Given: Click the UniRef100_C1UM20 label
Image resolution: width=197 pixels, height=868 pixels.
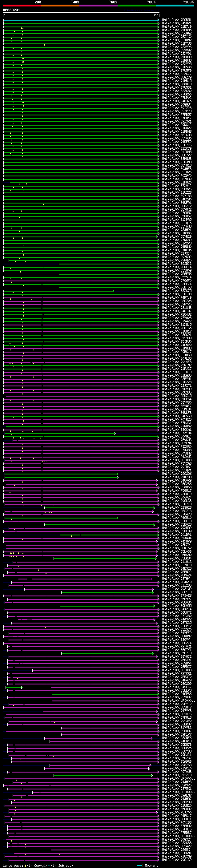Looking at the screenshot, I should pyautogui.click(x=176, y=806).
